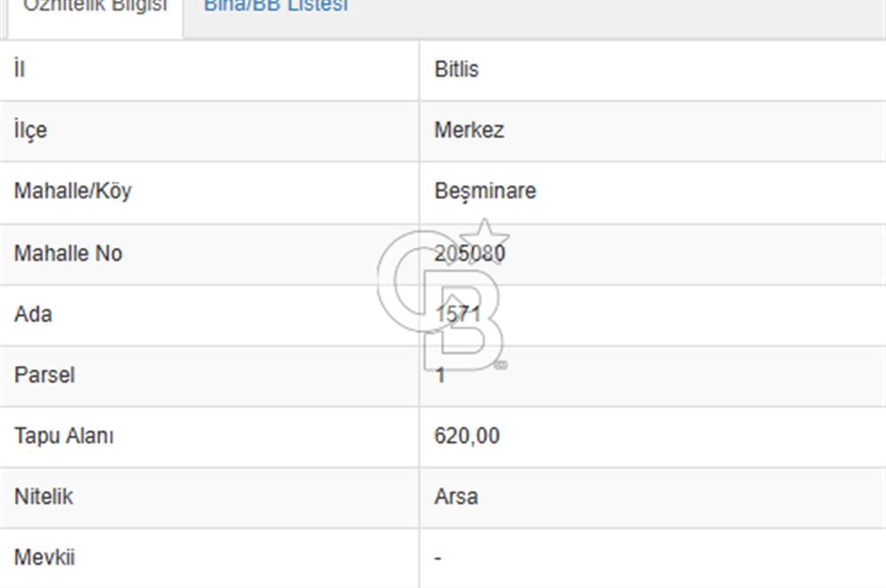Select the Mahalle No label
The height and width of the screenshot is (588, 886).
68,253
